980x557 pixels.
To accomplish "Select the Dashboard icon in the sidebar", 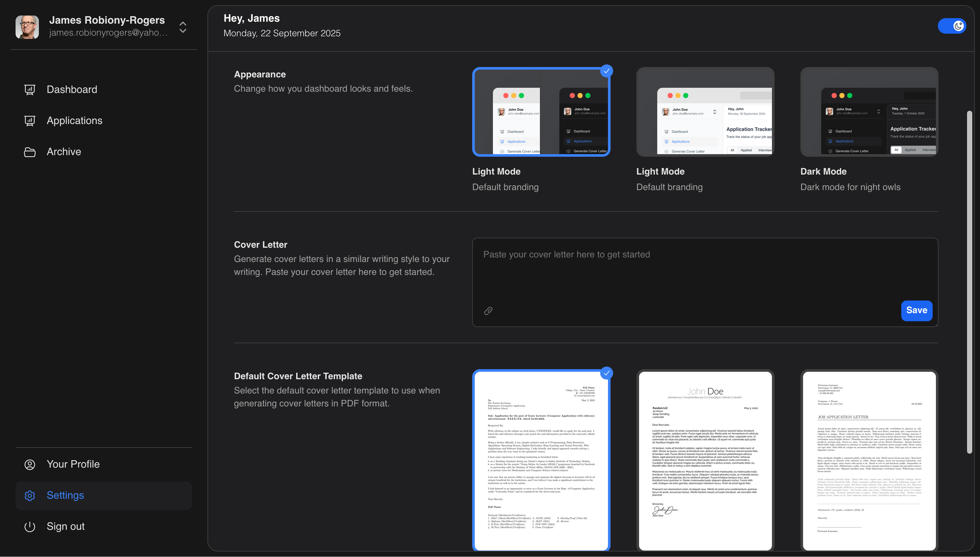I will 30,89.
